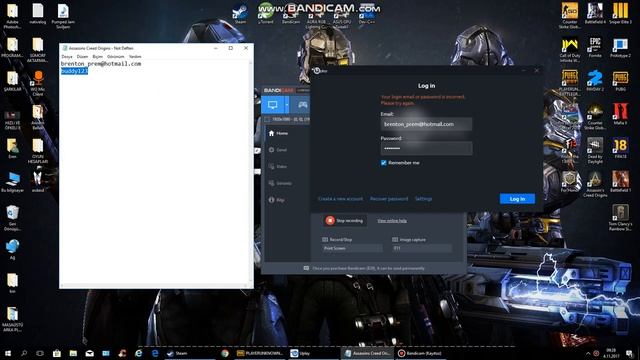Open the View online help link
The image size is (640, 360).
click(x=392, y=221)
